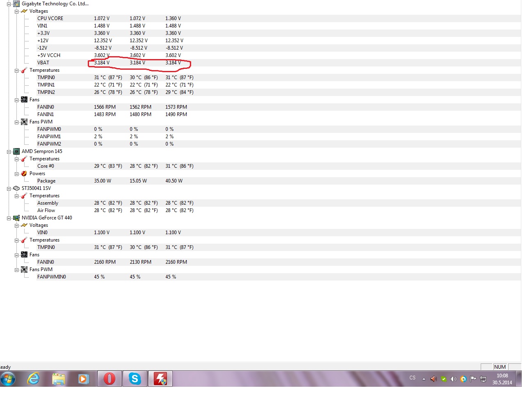
Task: Collapse the Powers node under AMD Sempron
Action: (16, 174)
